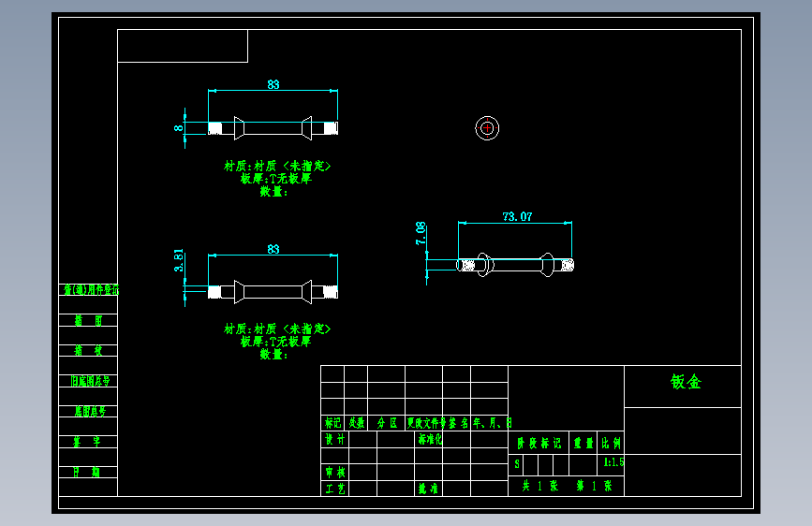
Task: Click the '标记' column header
Action: click(332, 423)
